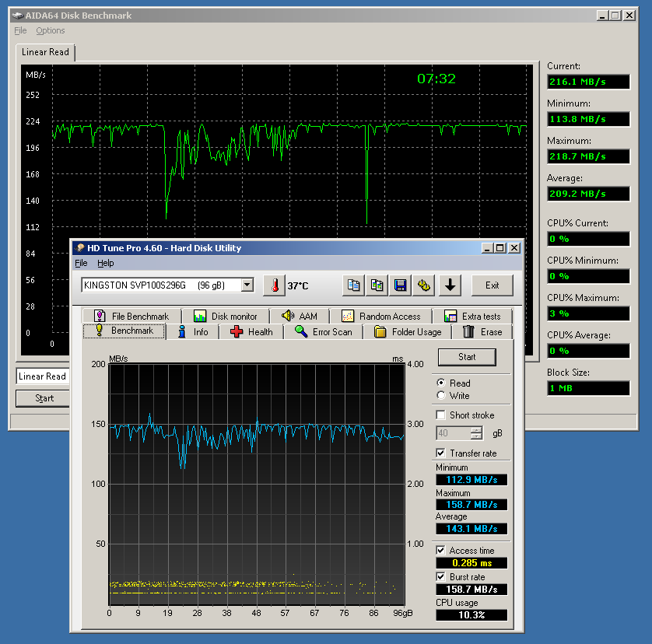The image size is (652, 644).
Task: Click the AIDA64 Disk Benchmark title icon
Action: [17, 16]
